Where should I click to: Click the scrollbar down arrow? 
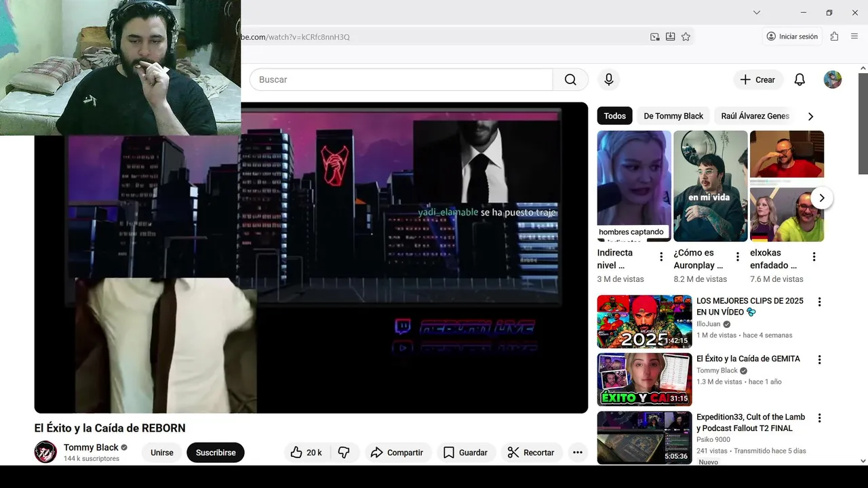863,460
